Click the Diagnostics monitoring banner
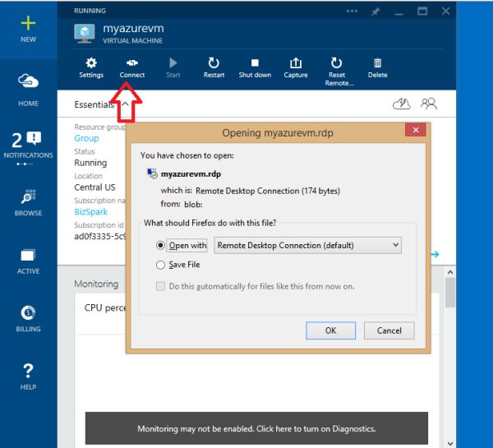Screen dimensions: 493x448 click(x=256, y=428)
